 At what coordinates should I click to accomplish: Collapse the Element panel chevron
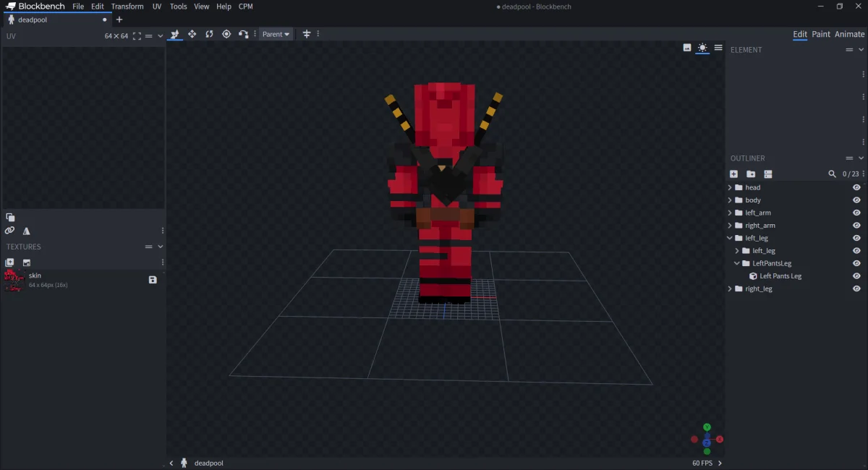tap(861, 50)
